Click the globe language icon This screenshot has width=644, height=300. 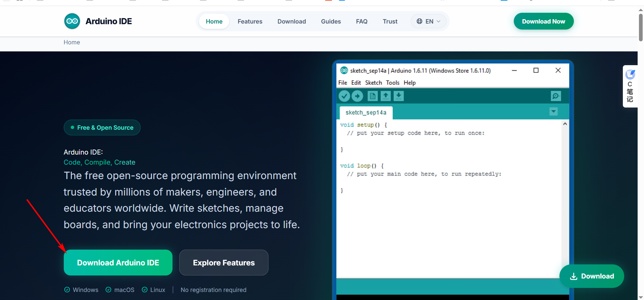[419, 21]
